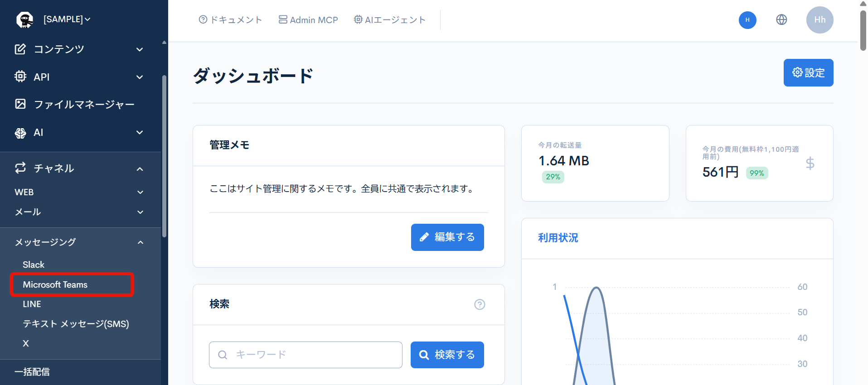The height and width of the screenshot is (385, 868).
Task: Click the AI brain icon in sidebar
Action: click(x=20, y=133)
